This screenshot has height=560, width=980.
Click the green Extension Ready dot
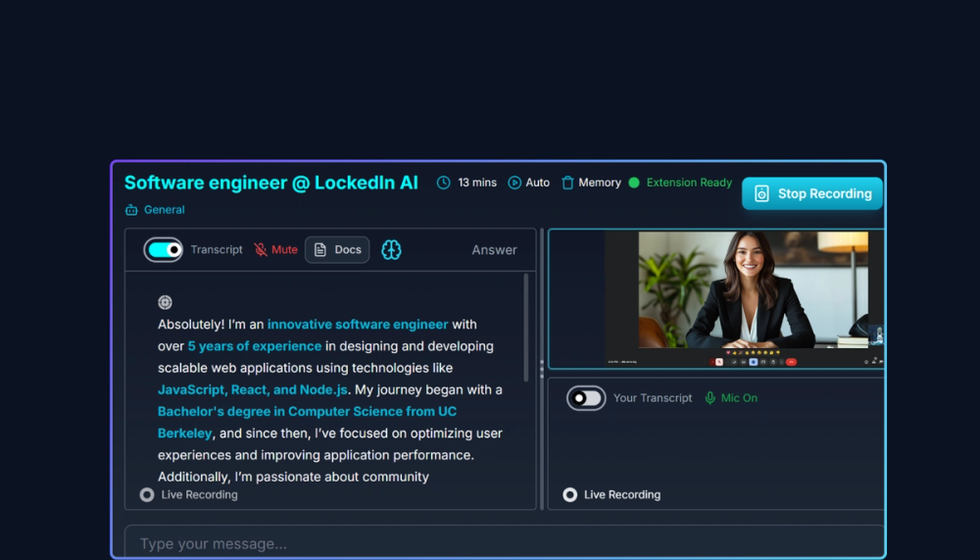point(634,182)
